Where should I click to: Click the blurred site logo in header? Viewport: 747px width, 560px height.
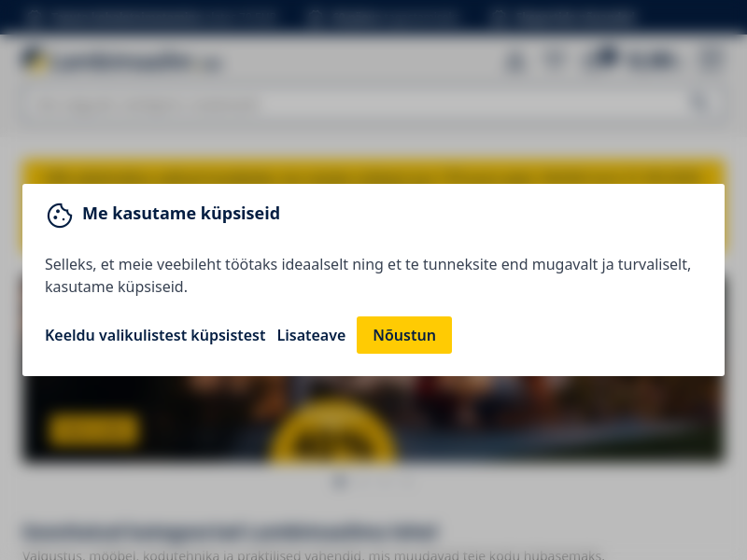coord(123,61)
